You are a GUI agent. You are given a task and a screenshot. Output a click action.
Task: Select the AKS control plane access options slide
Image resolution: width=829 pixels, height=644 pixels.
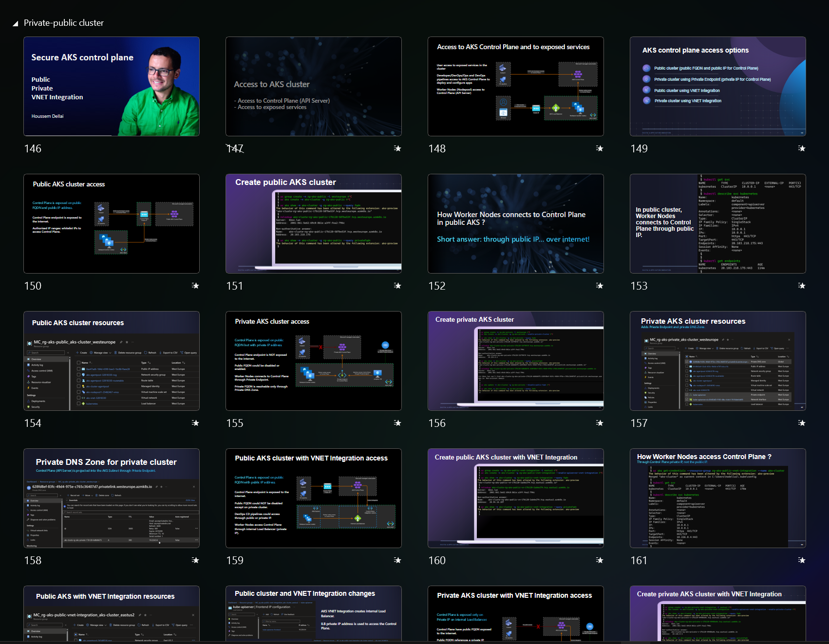tap(718, 86)
